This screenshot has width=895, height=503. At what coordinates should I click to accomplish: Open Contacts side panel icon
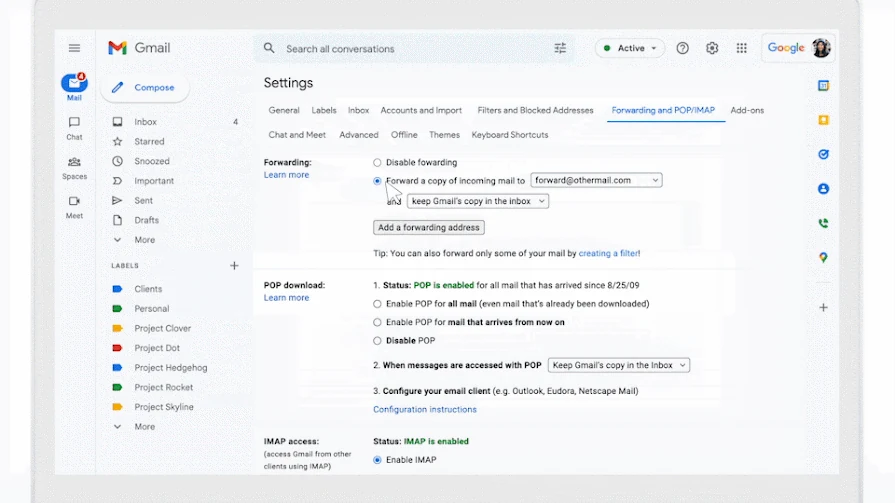(x=823, y=188)
